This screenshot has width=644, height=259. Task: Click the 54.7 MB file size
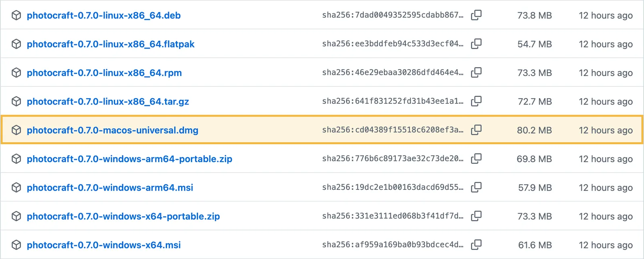pos(535,44)
